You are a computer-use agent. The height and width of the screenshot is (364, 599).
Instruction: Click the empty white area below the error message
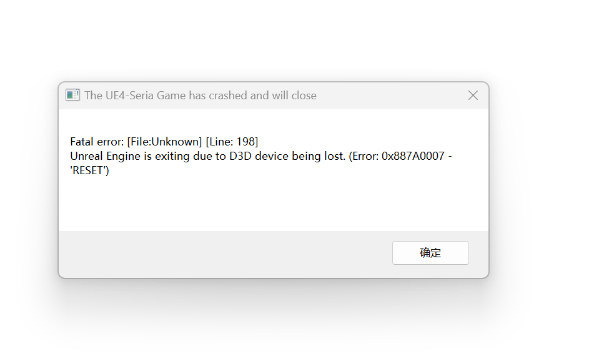(274, 204)
